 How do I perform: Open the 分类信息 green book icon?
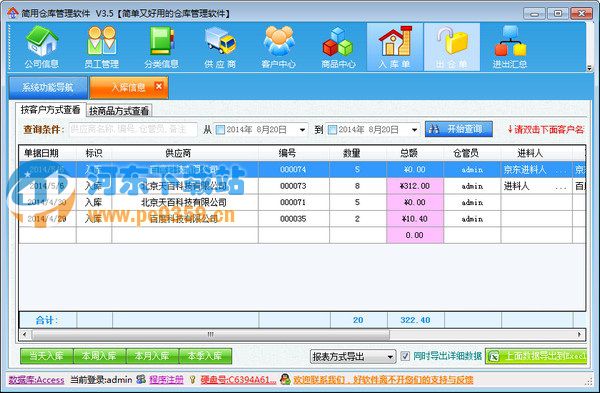[x=161, y=47]
